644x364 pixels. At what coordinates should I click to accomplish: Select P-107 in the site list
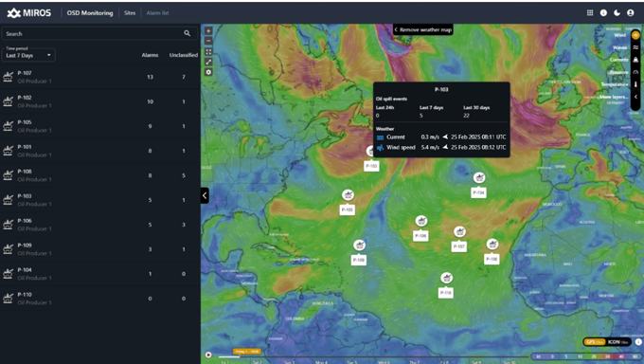[x=98, y=77]
